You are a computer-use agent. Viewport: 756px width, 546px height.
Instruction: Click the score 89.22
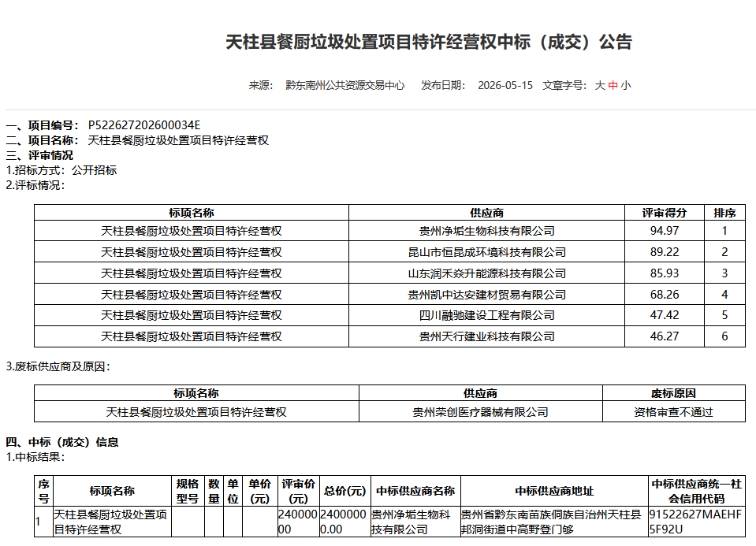pos(665,252)
